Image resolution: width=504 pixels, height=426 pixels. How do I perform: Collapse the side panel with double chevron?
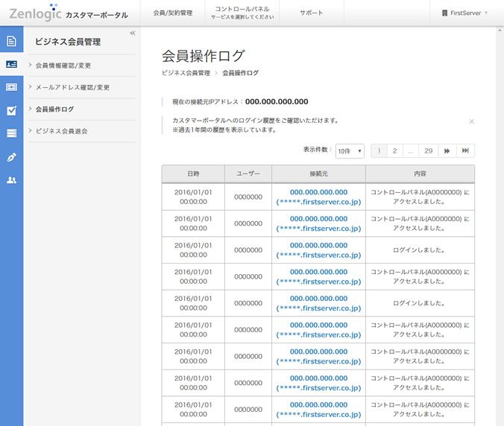coord(132,33)
